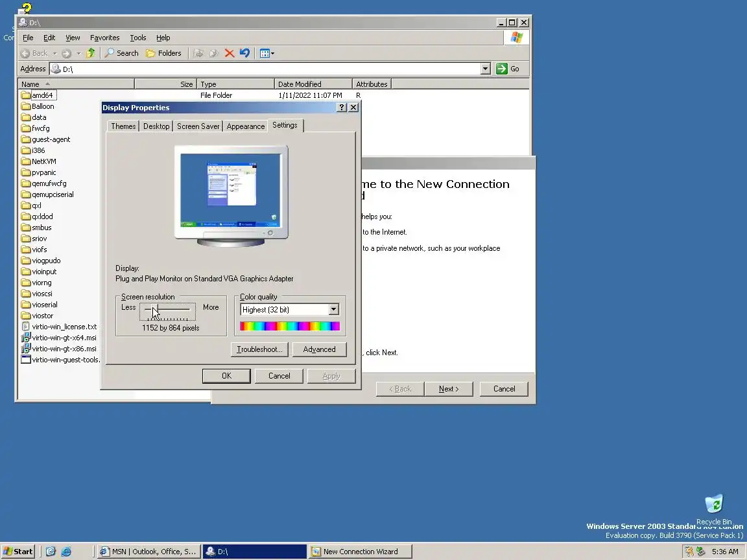Open the Back history dropdown arrow
Image resolution: width=747 pixels, height=560 pixels.
54,53
